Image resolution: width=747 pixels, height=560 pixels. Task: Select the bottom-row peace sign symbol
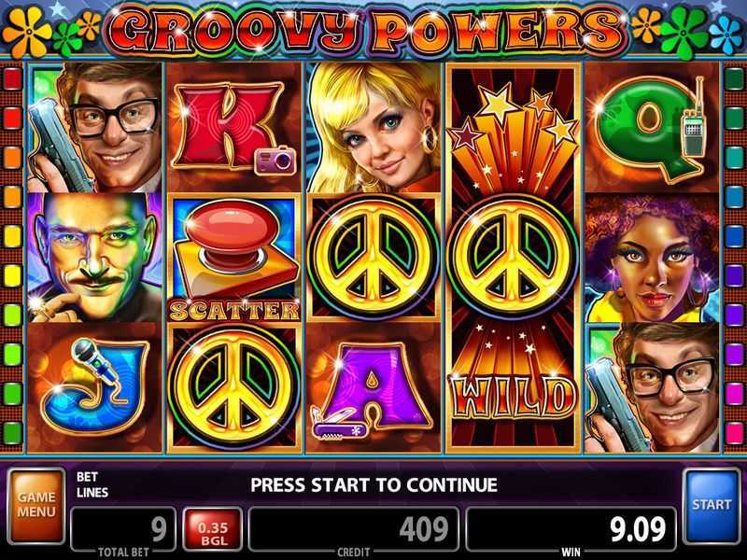[234, 387]
